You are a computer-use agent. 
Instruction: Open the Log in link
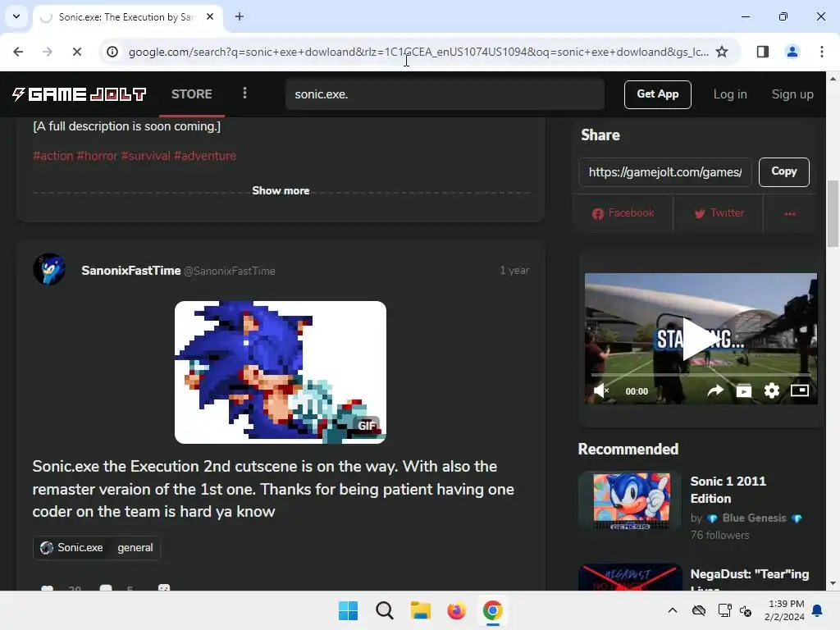(729, 94)
